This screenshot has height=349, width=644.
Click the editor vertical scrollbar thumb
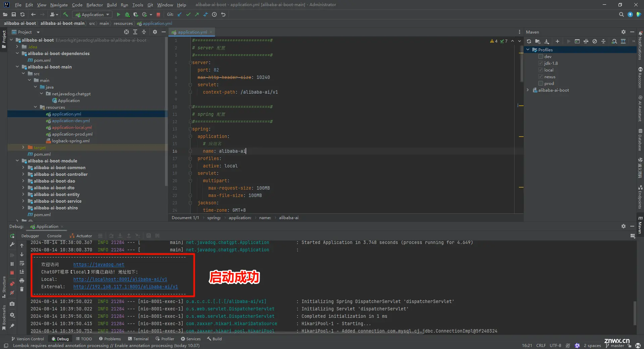click(521, 64)
